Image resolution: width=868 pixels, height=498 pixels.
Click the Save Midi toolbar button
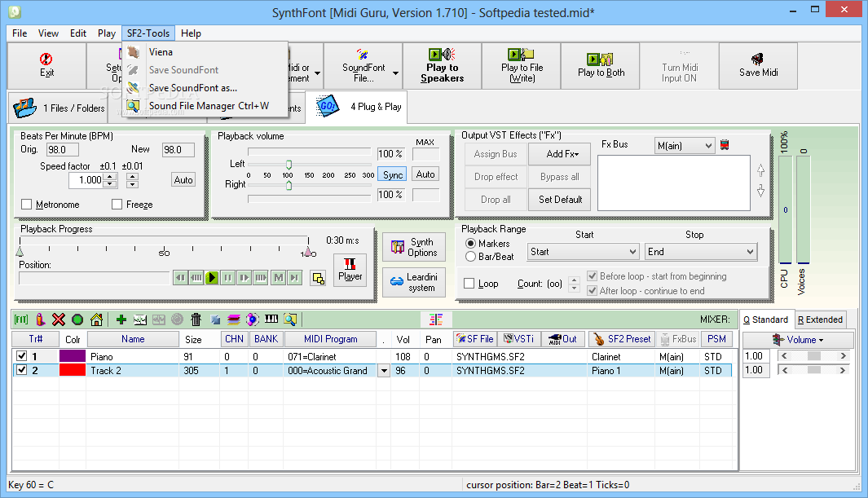759,66
